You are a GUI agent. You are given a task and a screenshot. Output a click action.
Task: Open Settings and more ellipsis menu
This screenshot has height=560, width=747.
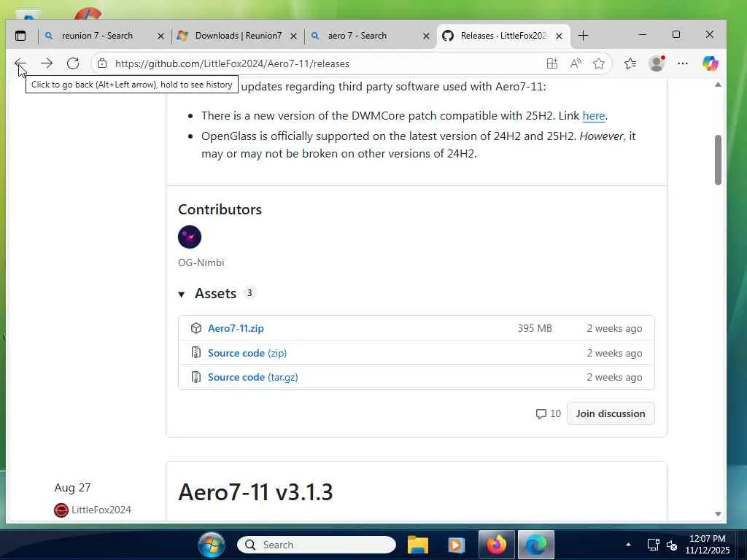pos(683,63)
